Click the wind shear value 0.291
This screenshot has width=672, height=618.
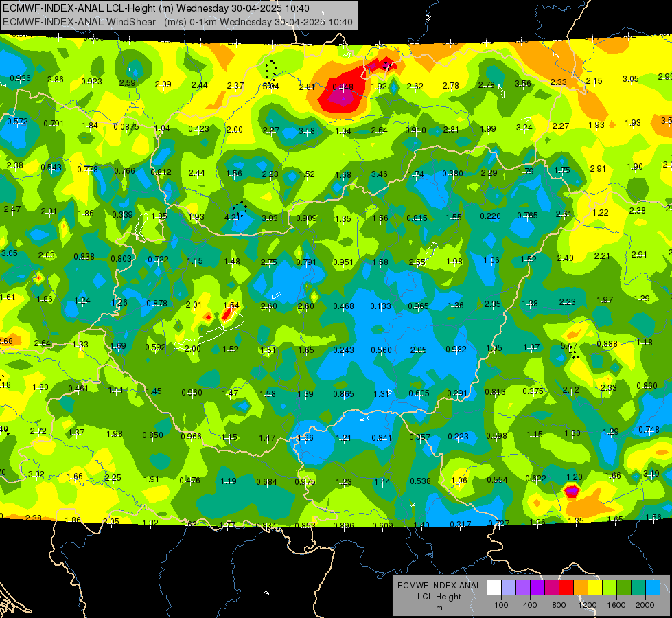(x=457, y=393)
